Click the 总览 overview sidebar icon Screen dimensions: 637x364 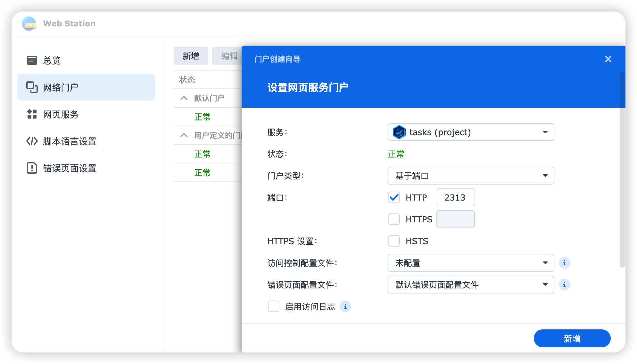[x=32, y=60]
